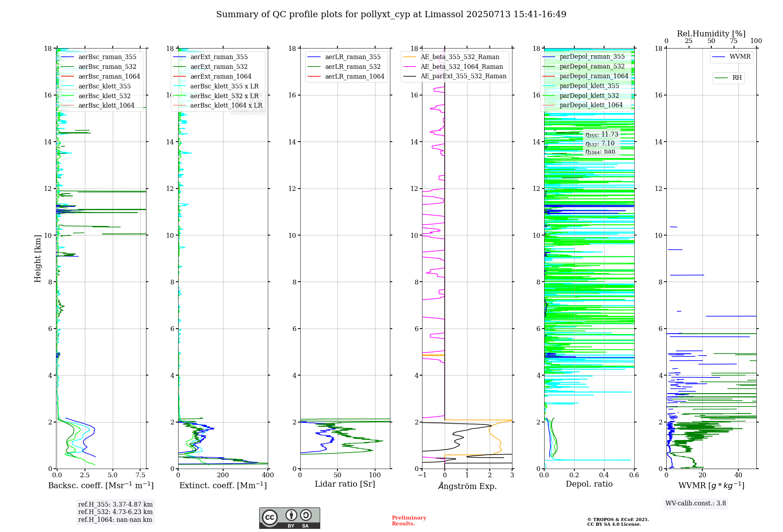Click the ref.H_532: 4.73-6.23 km text

pos(115,512)
